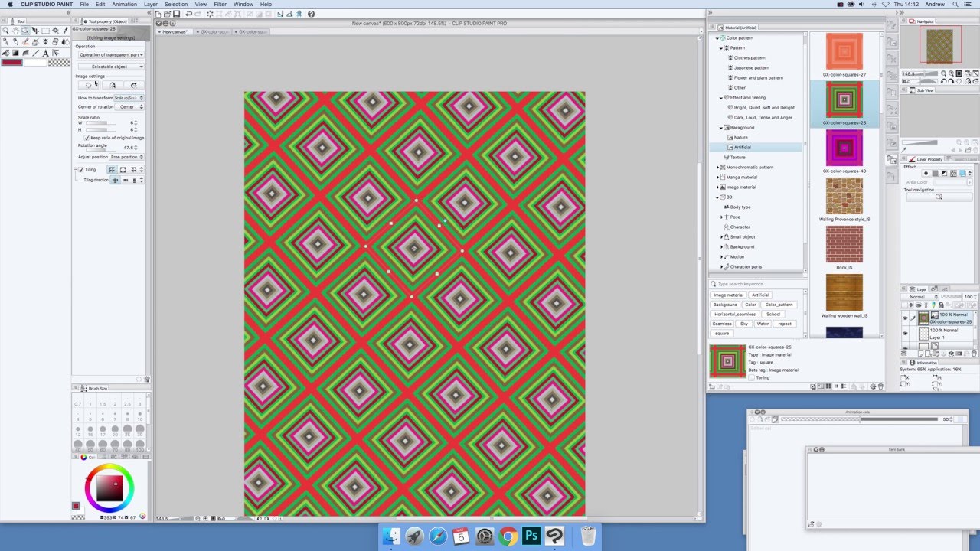Select the Pen tool

(x=5, y=41)
